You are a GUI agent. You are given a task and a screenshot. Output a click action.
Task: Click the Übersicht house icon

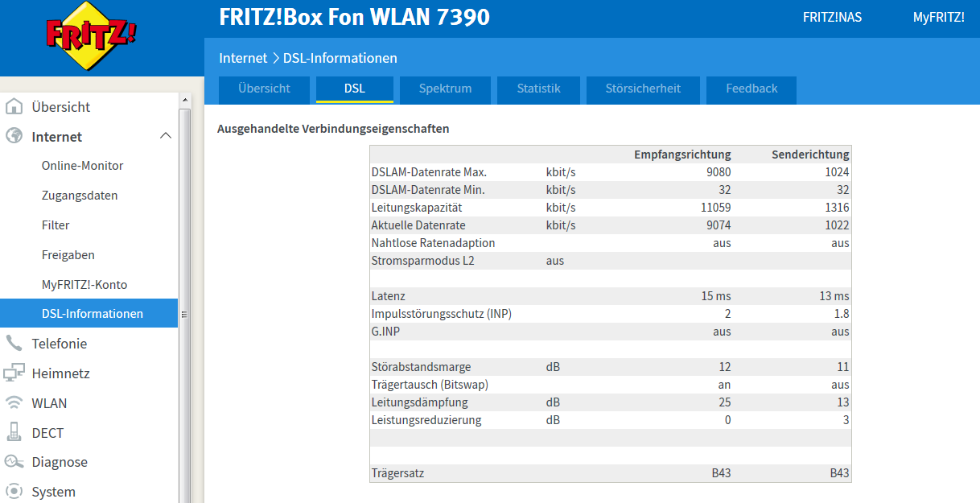[14, 107]
